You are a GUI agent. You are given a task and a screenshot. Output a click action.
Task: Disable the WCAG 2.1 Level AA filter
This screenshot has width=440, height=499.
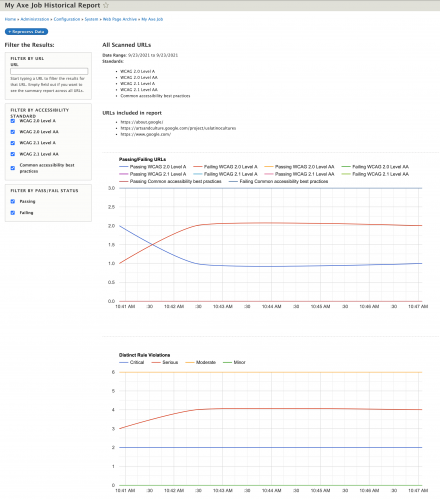point(13,154)
